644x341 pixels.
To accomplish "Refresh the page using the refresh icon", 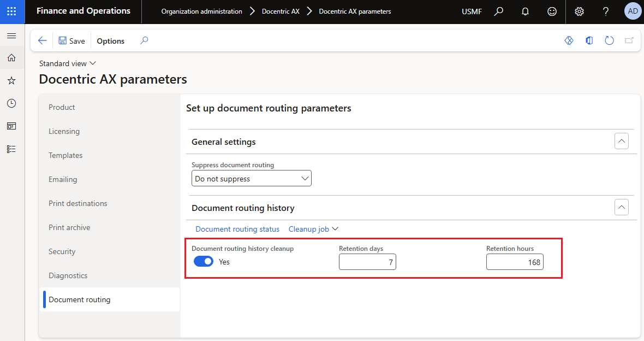I will (x=610, y=41).
